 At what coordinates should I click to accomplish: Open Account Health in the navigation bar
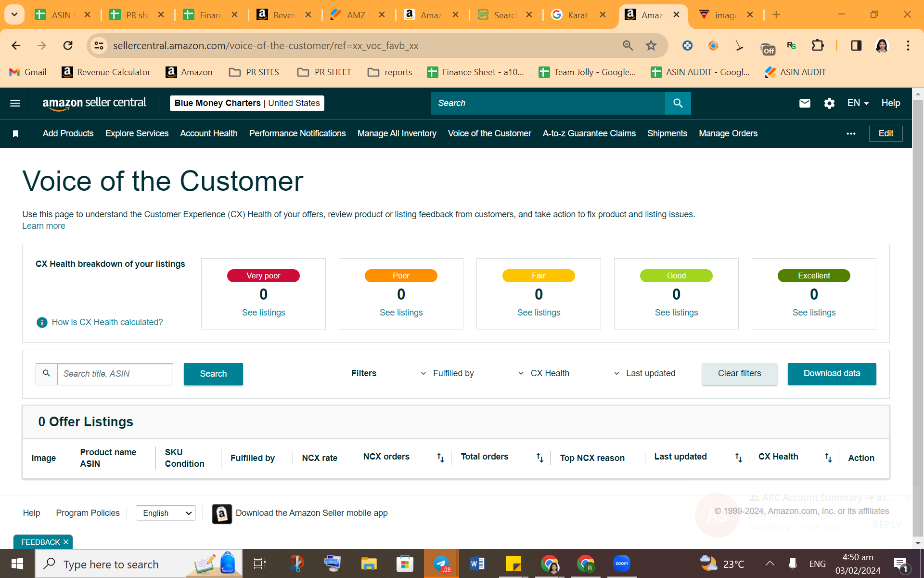209,133
